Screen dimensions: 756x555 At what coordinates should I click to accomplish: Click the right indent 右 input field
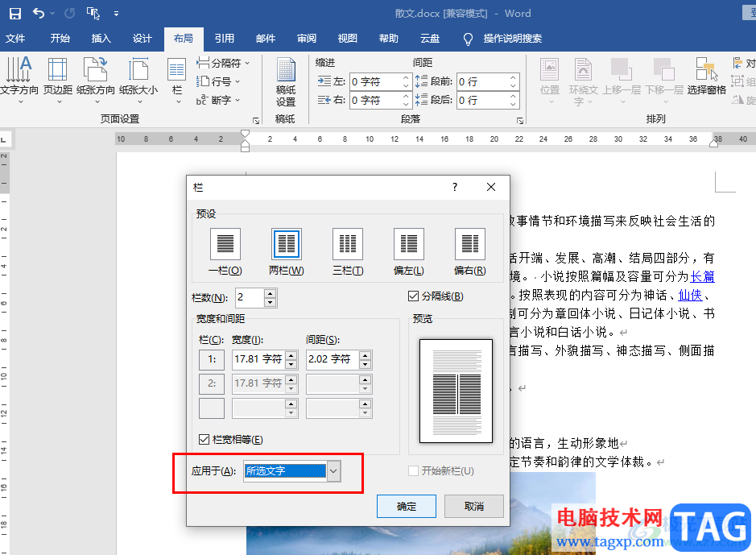(x=376, y=101)
